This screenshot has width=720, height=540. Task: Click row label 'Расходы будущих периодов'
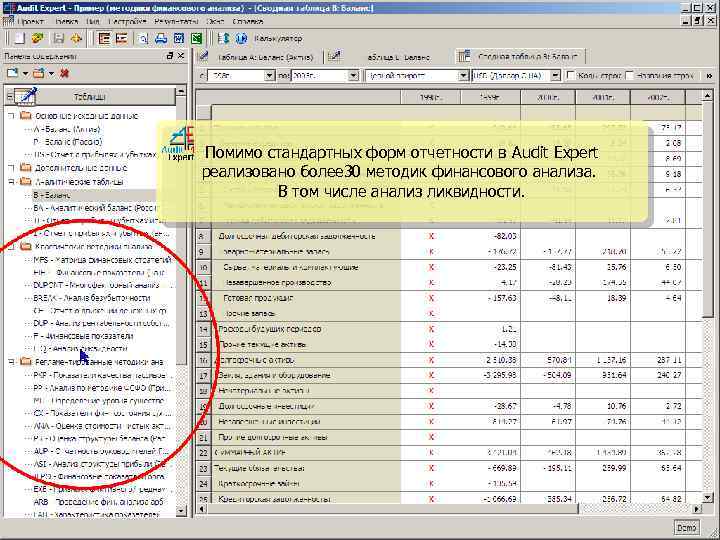(x=269, y=329)
